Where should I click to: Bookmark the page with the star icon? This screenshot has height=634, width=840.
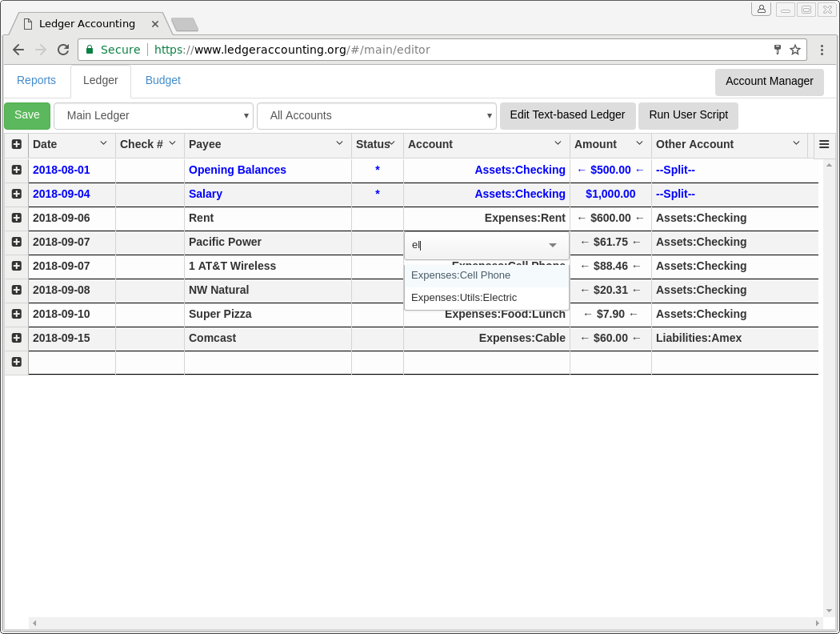click(x=795, y=50)
